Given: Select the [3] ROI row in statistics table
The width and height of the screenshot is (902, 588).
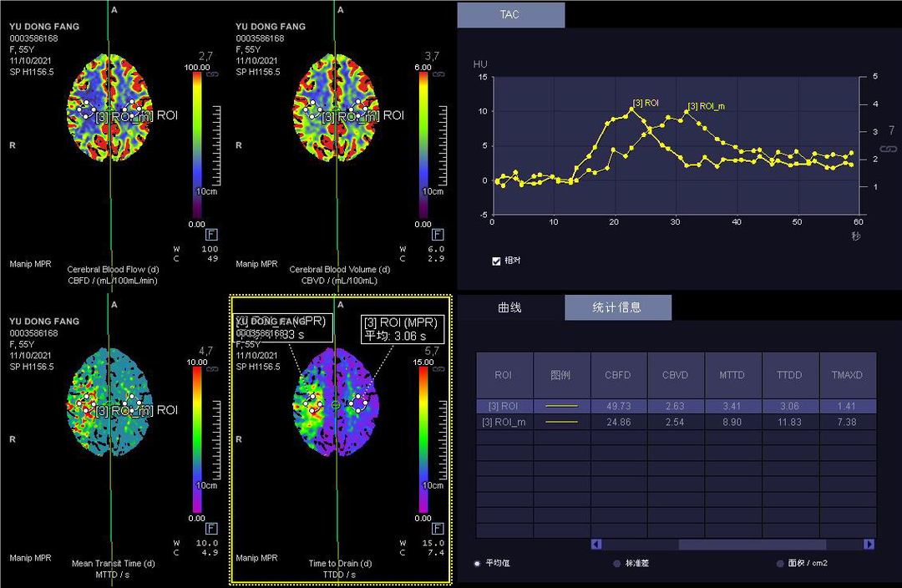Looking at the screenshot, I should point(676,406).
